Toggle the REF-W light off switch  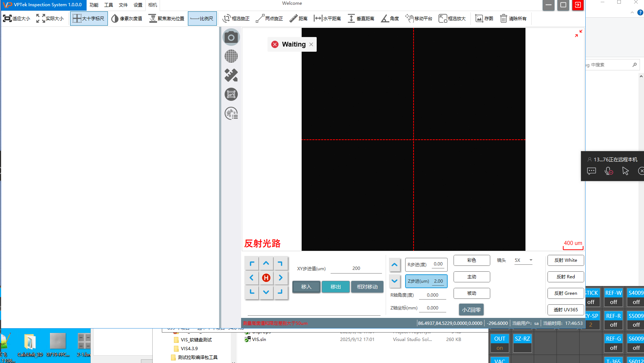click(x=613, y=302)
